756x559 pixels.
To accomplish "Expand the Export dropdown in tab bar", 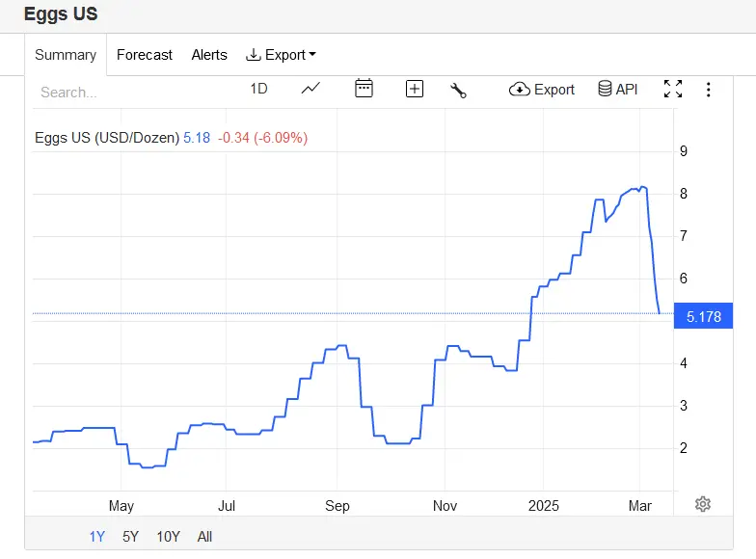I will (x=282, y=55).
